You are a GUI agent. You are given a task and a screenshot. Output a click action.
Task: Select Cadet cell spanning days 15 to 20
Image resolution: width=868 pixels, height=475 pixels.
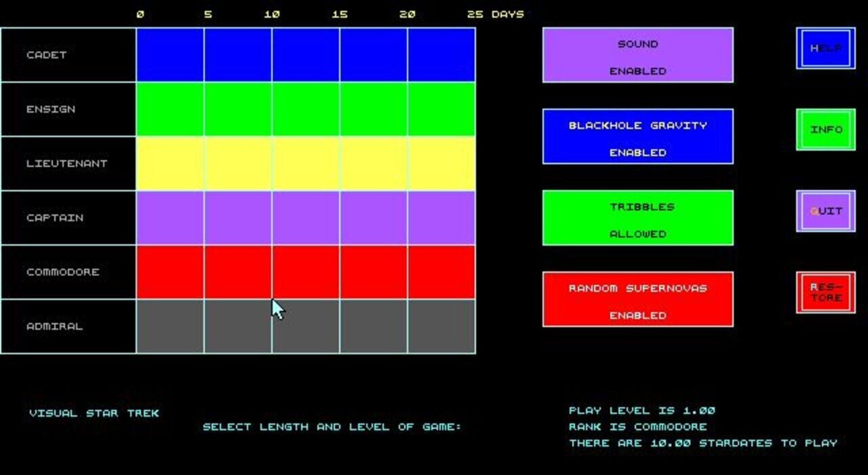pyautogui.click(x=374, y=55)
